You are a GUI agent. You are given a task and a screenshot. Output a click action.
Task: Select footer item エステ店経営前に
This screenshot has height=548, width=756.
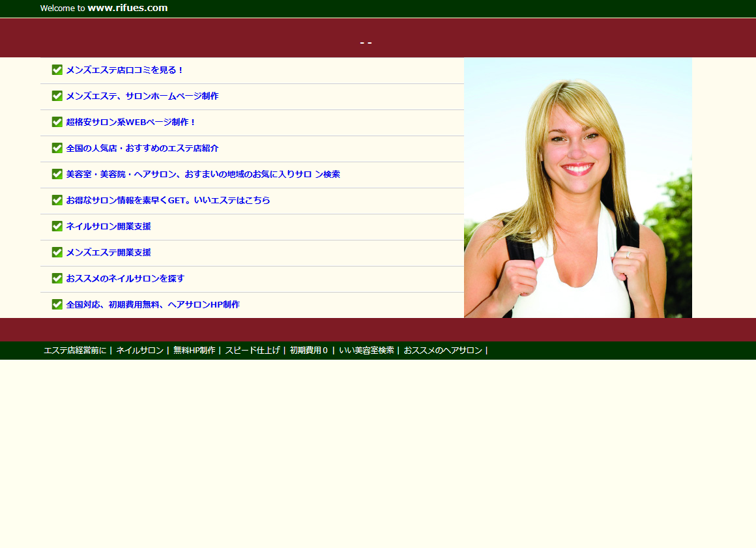coord(75,351)
